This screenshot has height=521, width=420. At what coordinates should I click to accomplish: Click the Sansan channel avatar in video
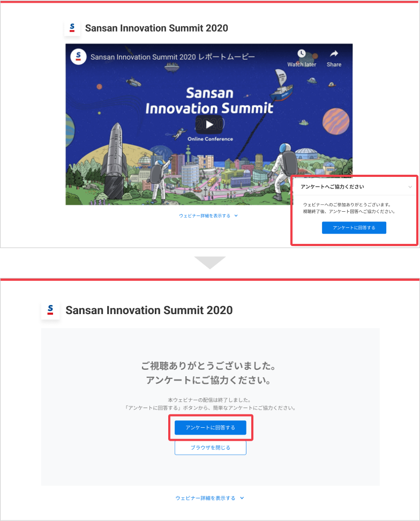tap(78, 56)
